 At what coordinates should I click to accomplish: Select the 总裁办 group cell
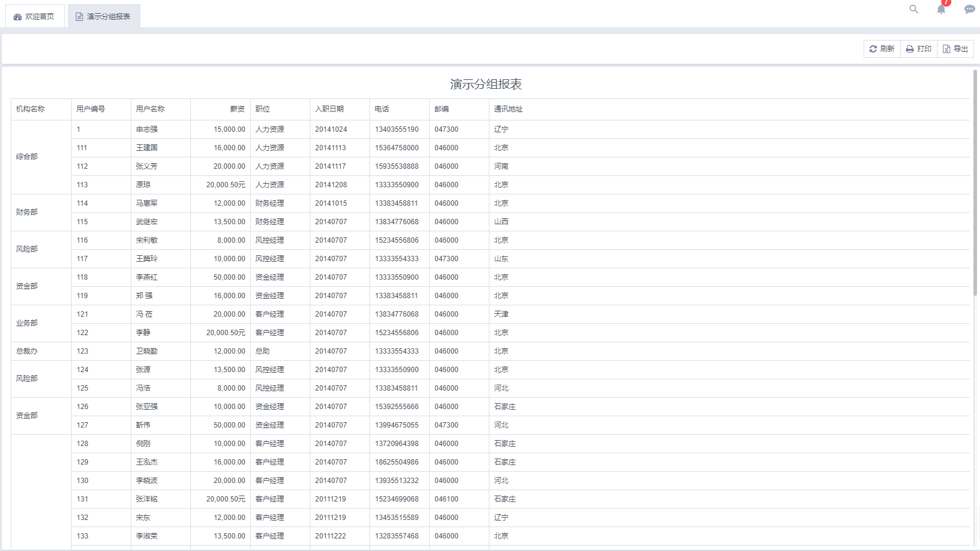pos(27,351)
